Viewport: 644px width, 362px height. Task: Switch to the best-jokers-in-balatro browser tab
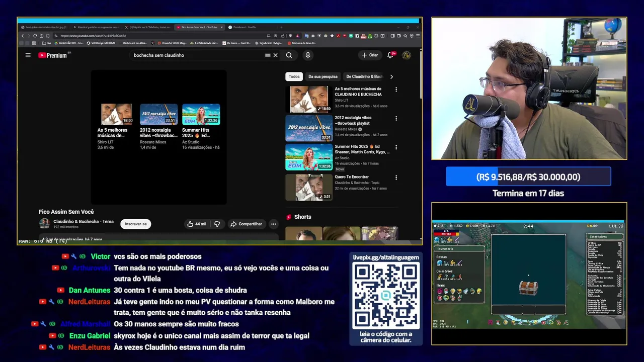(x=43, y=27)
